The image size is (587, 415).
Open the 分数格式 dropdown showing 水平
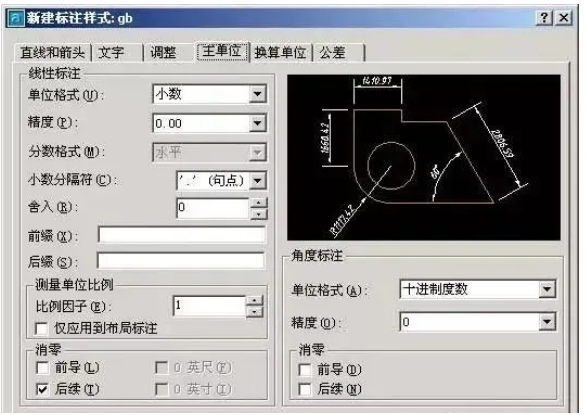(x=258, y=152)
